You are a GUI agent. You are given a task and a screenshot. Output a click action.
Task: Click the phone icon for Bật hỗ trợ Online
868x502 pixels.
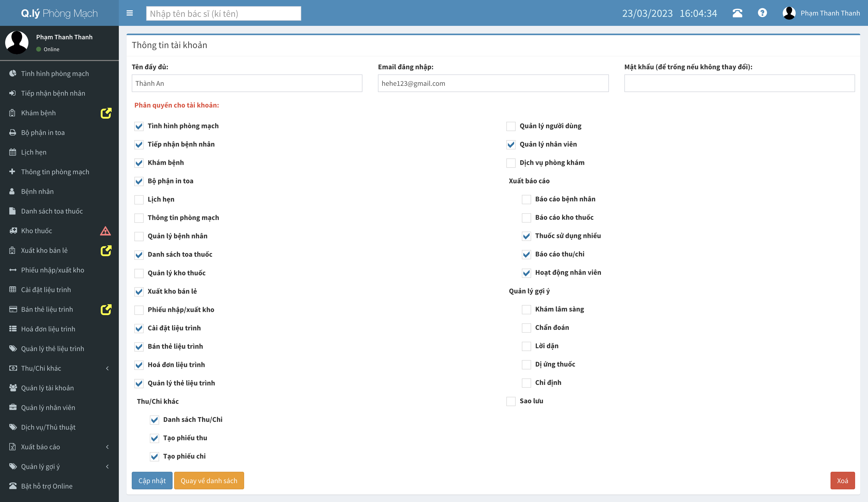[13, 486]
